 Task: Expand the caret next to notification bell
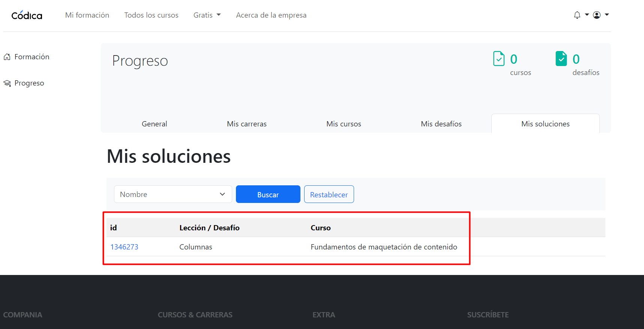click(587, 15)
